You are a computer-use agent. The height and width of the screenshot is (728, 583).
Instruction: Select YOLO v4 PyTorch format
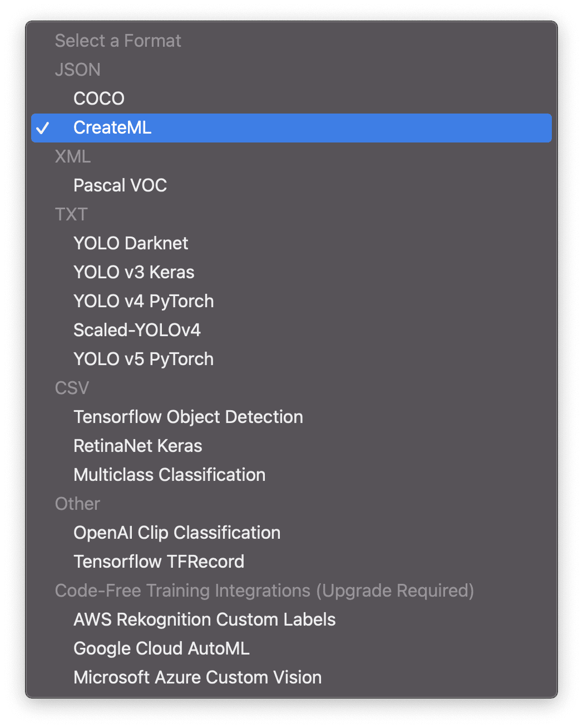coord(144,301)
